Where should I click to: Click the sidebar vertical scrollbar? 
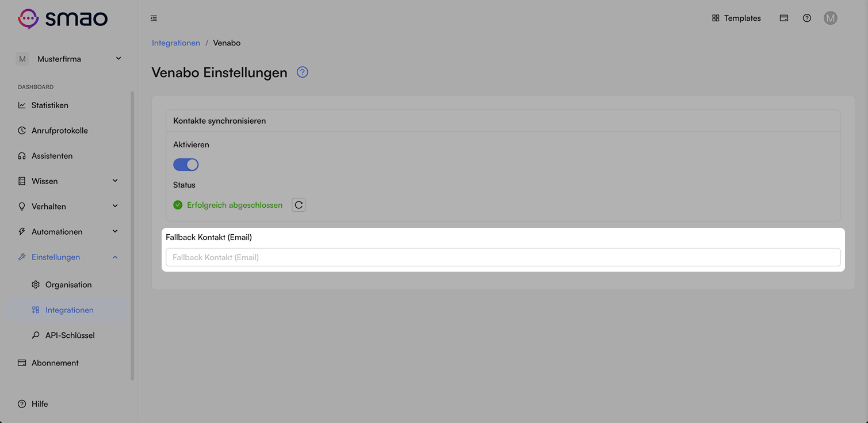[132, 236]
